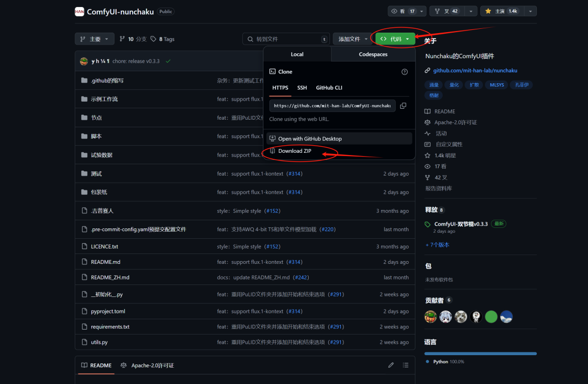
Task: Click the link icon beside github.com/mit-han-lab/nunchaku
Action: (x=427, y=70)
